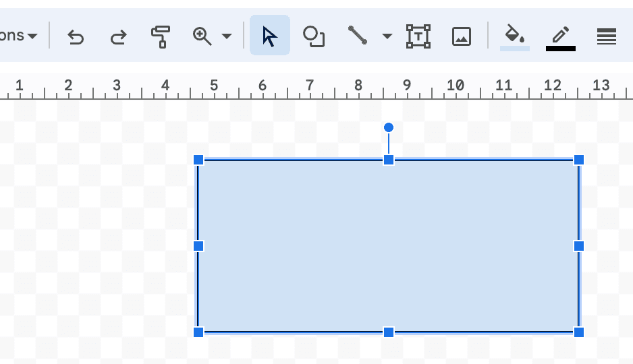Expand the Line tool type dropdown arrow

coord(387,36)
